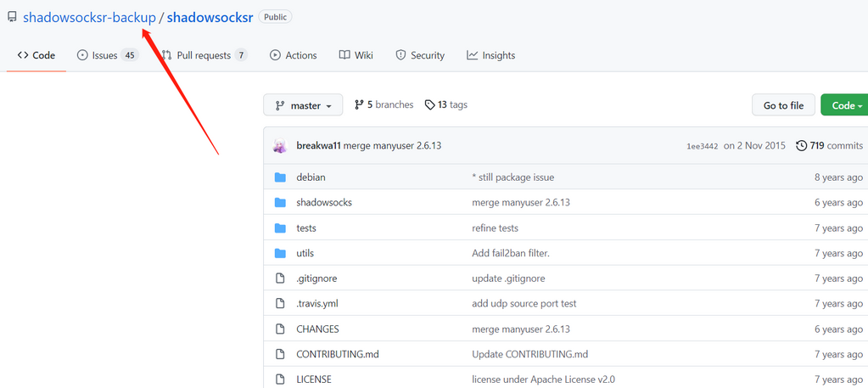Click the .travis.yml file icon
Screen dimensions: 868x388
click(280, 304)
